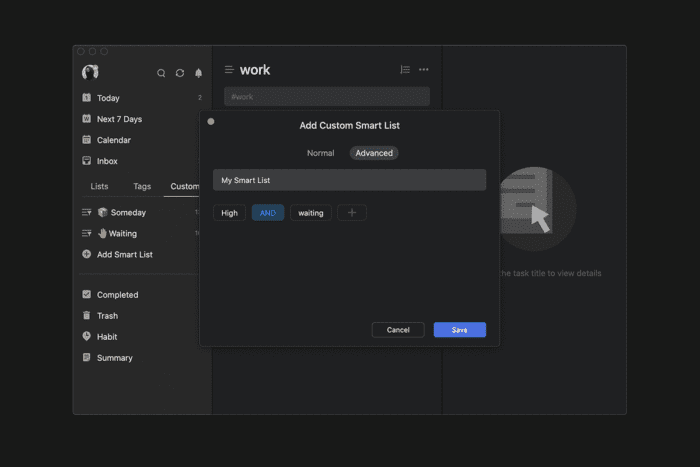This screenshot has width=700, height=467.
Task: Click the My Smart List name field
Action: [350, 180]
